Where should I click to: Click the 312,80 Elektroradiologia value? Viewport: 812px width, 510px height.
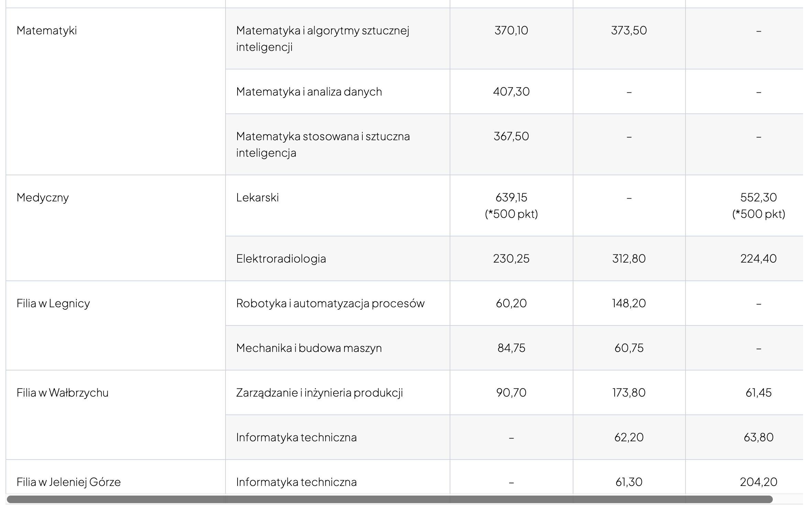coord(629,259)
